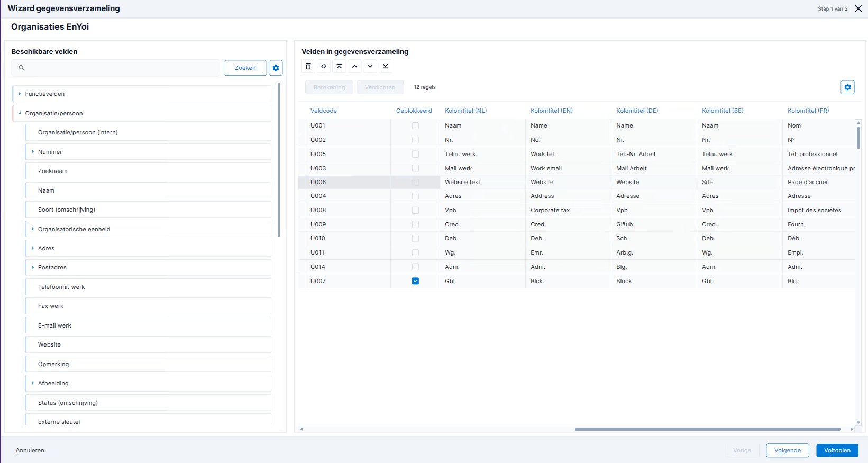Screen dimensions: 868x463
Task: Uncheck Geblokkeerd checkbox for U007
Action: 415,281
